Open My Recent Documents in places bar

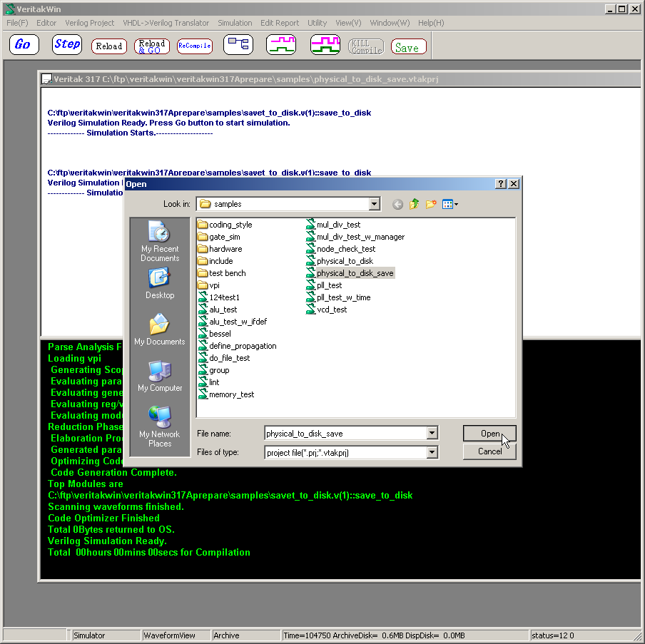click(160, 241)
